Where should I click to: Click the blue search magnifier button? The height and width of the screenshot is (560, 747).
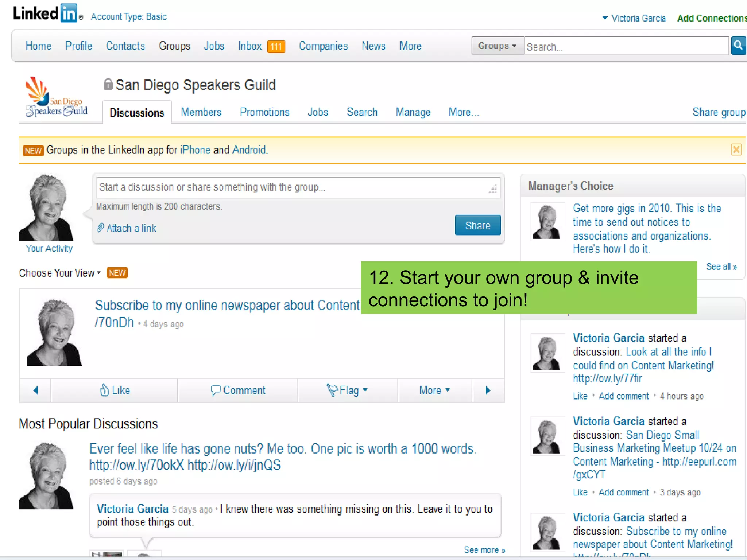pyautogui.click(x=738, y=46)
